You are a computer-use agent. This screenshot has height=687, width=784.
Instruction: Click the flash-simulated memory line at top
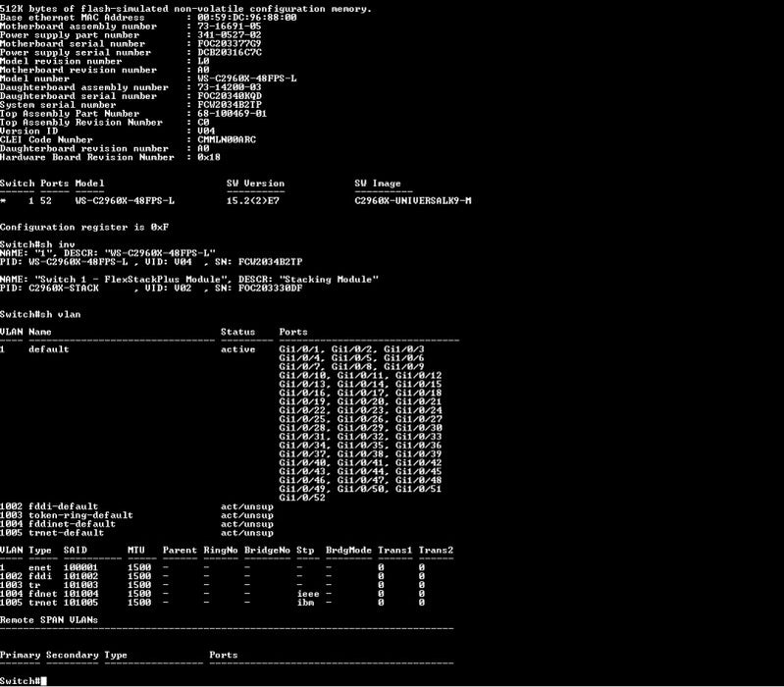click(186, 9)
